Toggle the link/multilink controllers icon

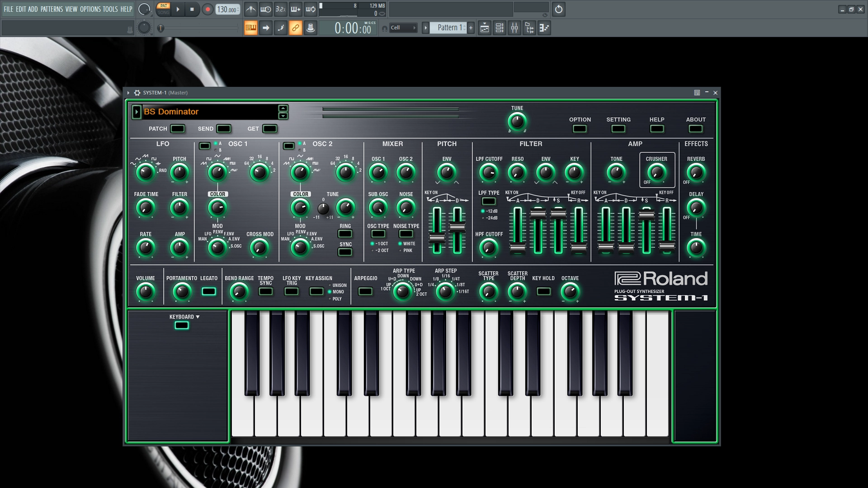pos(296,28)
